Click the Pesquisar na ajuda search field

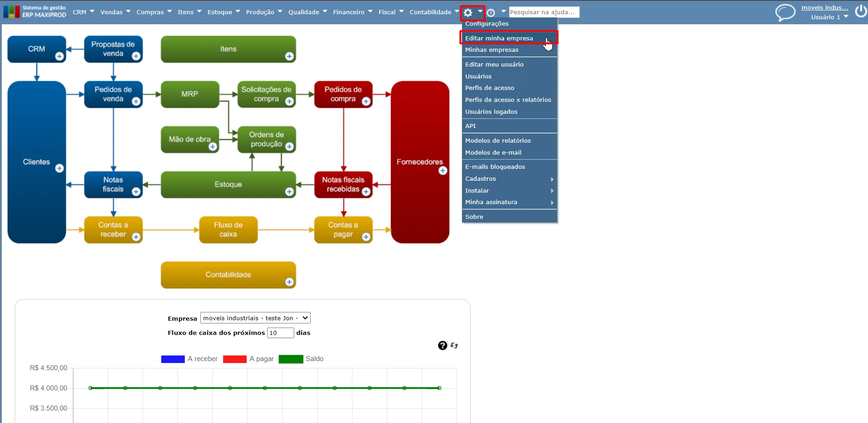pyautogui.click(x=544, y=12)
